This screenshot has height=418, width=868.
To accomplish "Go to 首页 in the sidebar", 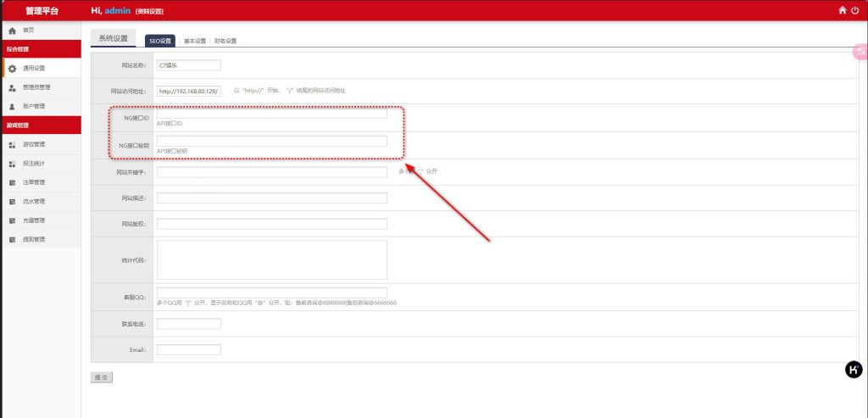I will 29,30.
